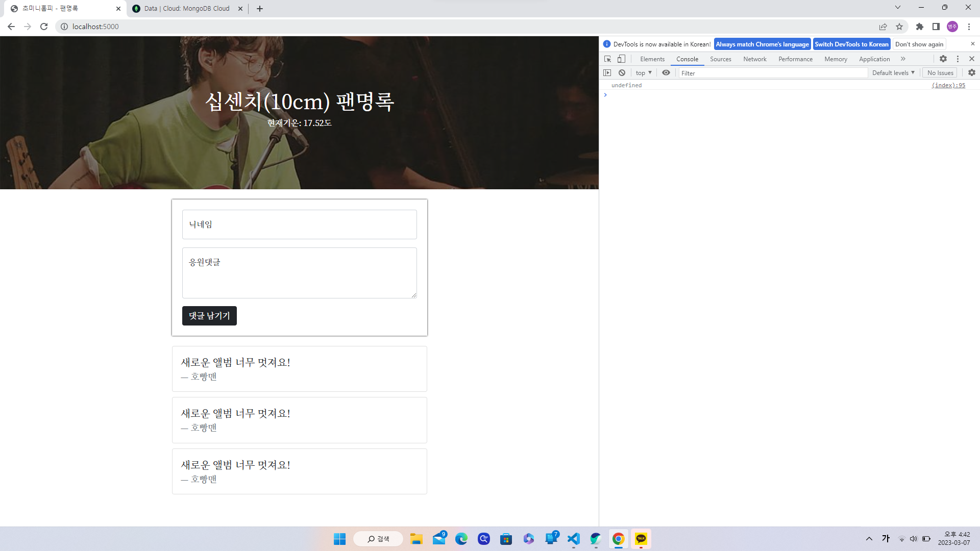Bookmark this page star icon
This screenshot has height=551, width=980.
pyautogui.click(x=899, y=27)
